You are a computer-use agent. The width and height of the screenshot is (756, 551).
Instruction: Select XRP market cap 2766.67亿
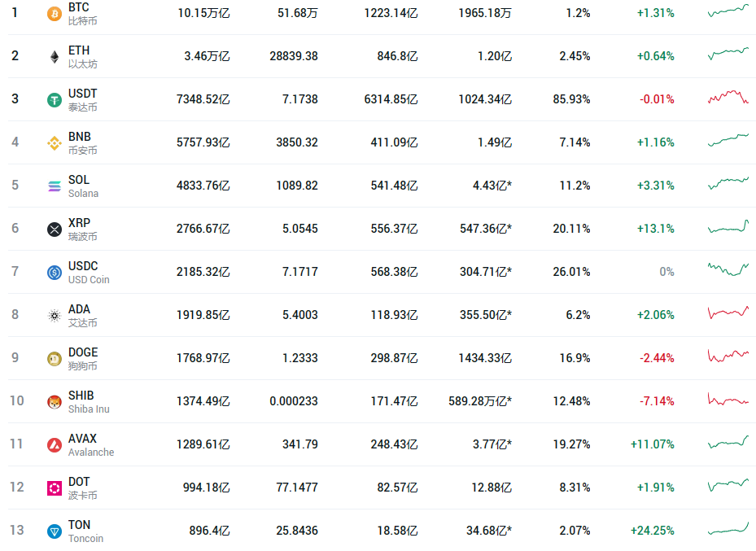click(x=203, y=229)
